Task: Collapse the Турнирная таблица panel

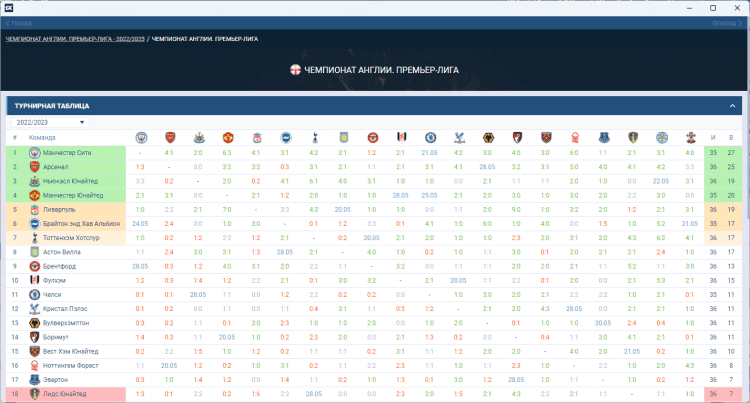Action: tap(732, 106)
